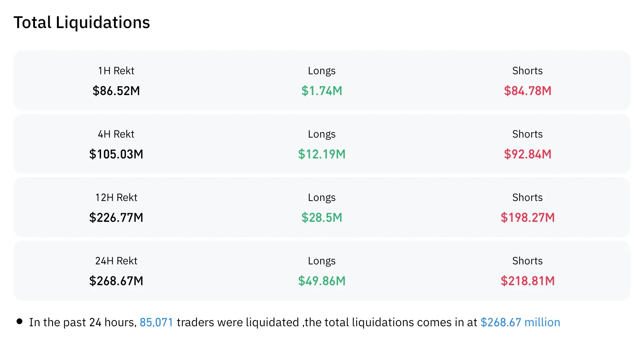Click the 1H Rekt label
Image resolution: width=644 pixels, height=338 pixels.
coord(116,71)
